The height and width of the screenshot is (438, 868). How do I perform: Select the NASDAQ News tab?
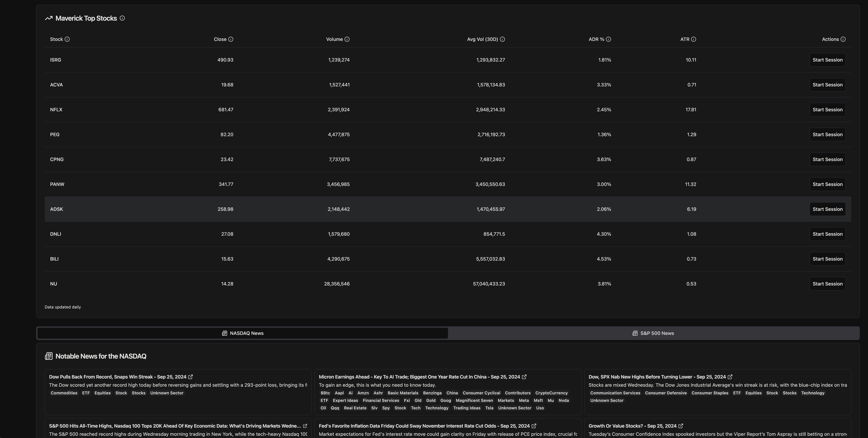point(243,333)
